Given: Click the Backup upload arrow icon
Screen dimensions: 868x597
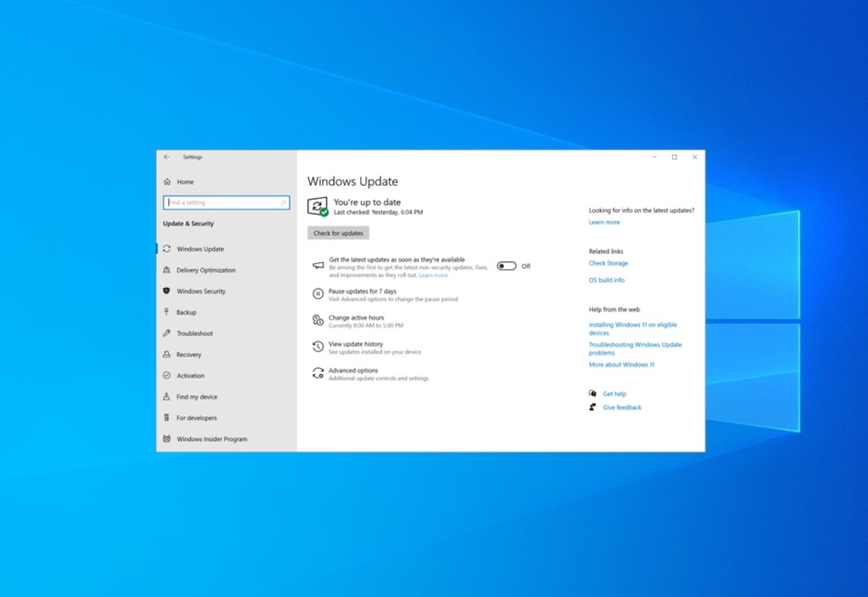Looking at the screenshot, I should coord(167,312).
